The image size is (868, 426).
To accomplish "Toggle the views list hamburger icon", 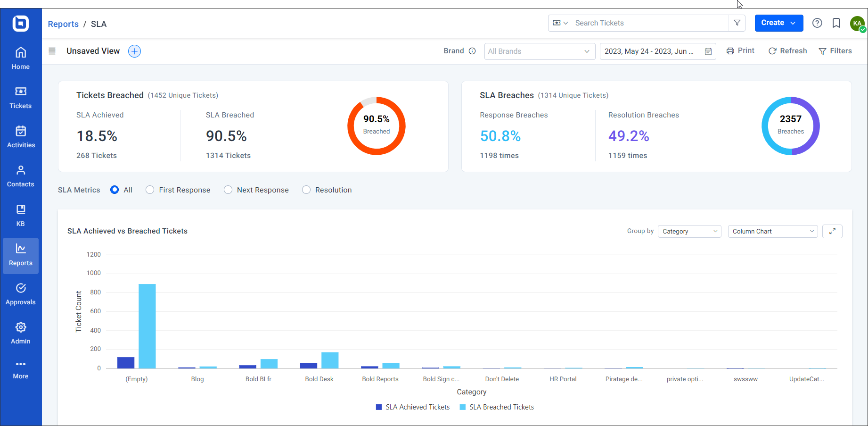I will (52, 51).
